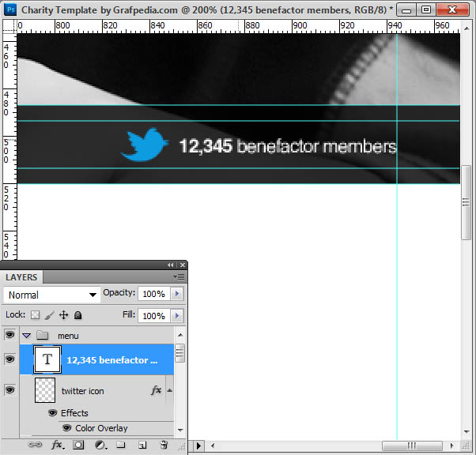The width and height of the screenshot is (476, 455).
Task: Click layers list scroll down arrow
Action: coord(180,431)
